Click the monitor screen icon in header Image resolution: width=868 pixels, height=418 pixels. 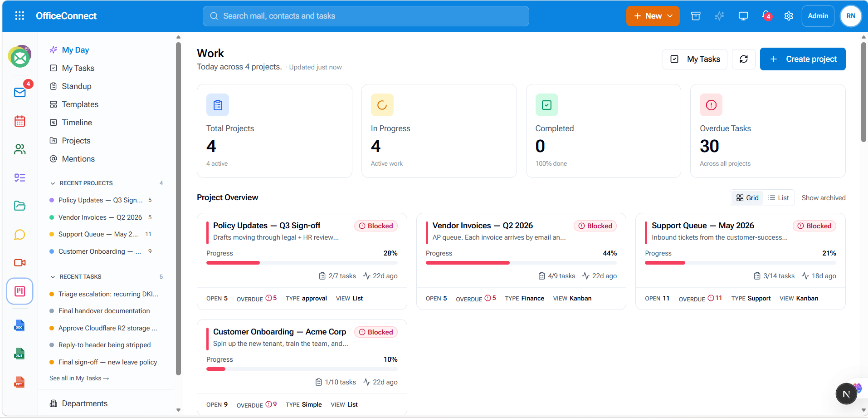click(743, 16)
